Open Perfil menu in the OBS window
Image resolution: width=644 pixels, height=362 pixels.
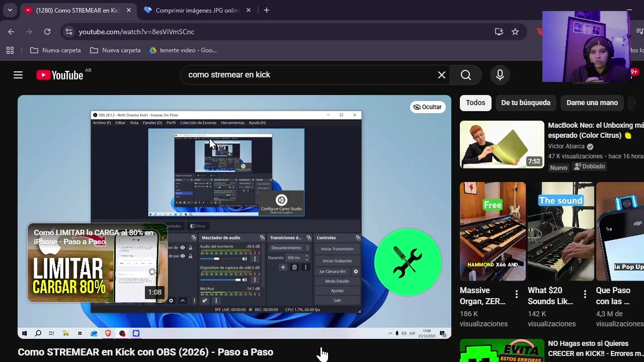pos(171,123)
